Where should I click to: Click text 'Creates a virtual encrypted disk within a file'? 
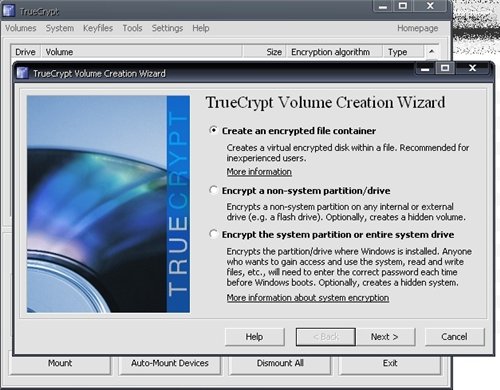312,148
